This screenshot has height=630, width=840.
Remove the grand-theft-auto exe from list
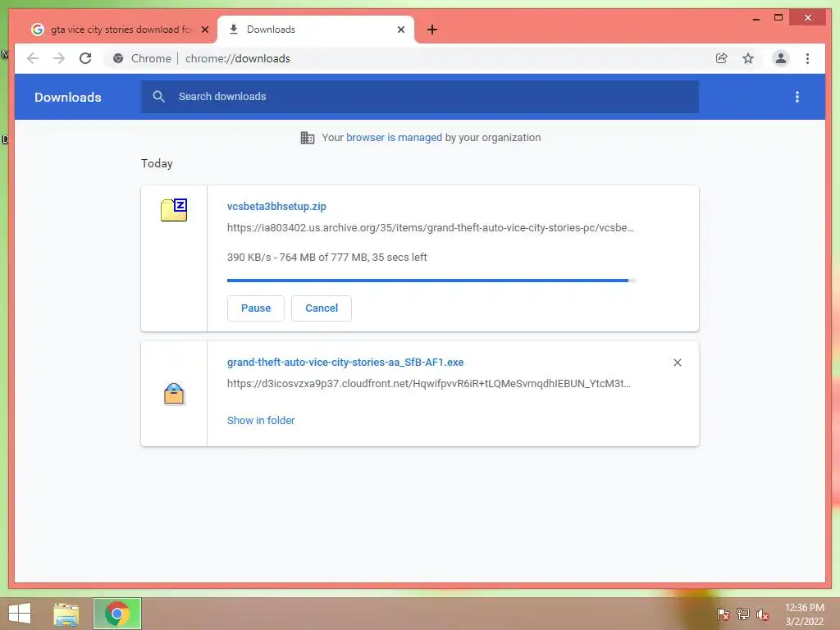677,363
